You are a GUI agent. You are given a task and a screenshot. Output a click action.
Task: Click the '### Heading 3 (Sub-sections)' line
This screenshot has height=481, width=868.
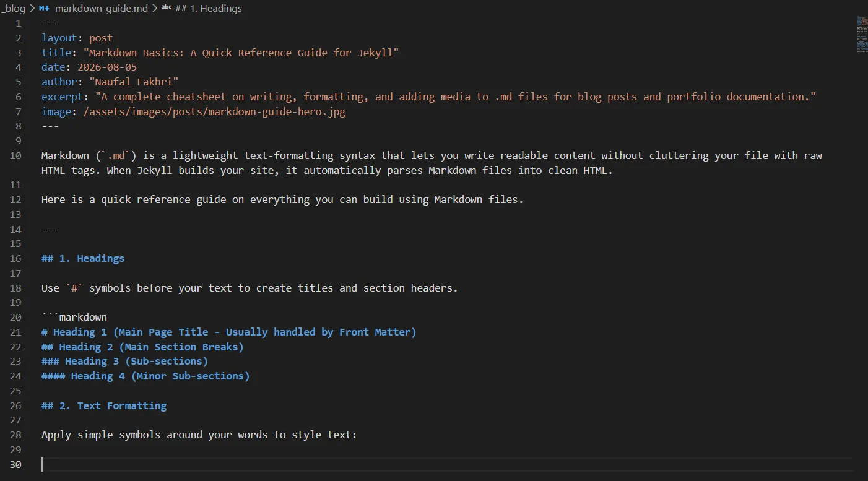click(x=124, y=361)
